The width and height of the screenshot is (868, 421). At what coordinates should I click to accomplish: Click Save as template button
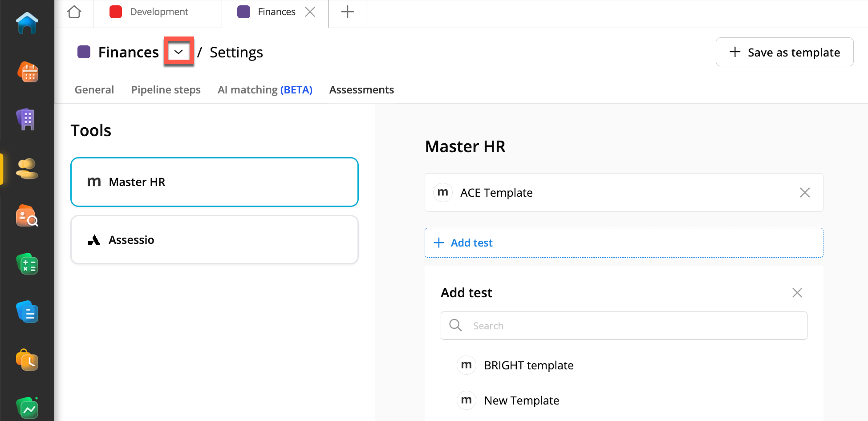[784, 52]
